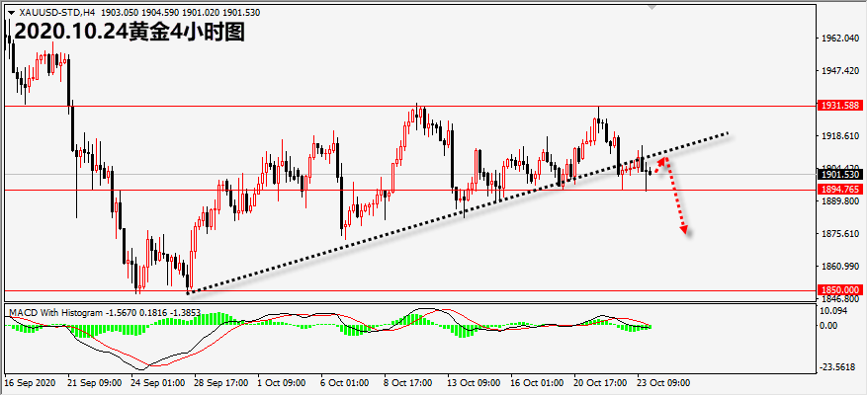Select the 2020.10.24 gold 4-hour chart title

point(129,31)
